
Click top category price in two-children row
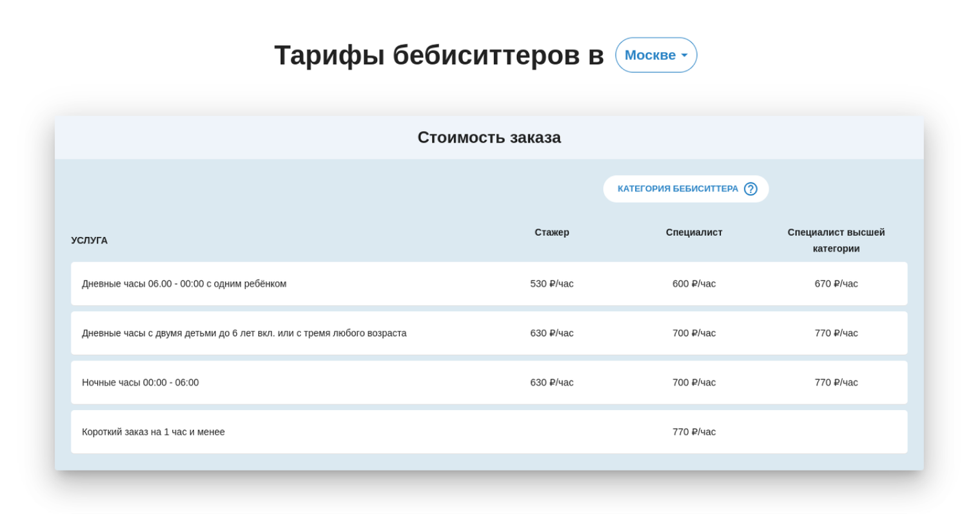pos(836,333)
